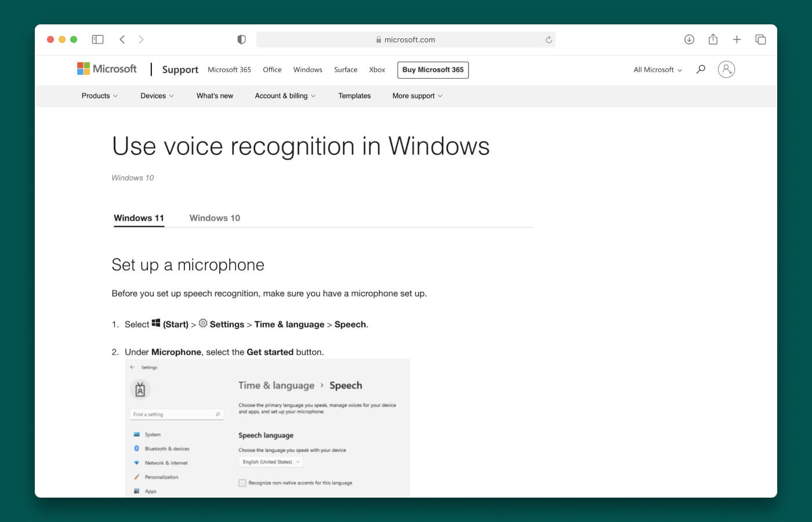
Task: Click the account sign-in icon
Action: click(726, 69)
